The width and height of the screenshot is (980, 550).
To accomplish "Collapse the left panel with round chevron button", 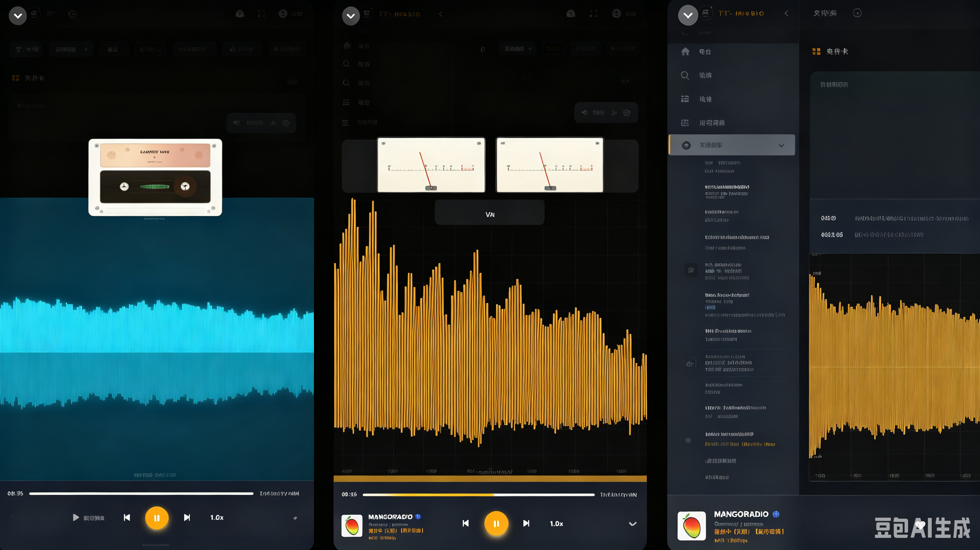I will (18, 16).
